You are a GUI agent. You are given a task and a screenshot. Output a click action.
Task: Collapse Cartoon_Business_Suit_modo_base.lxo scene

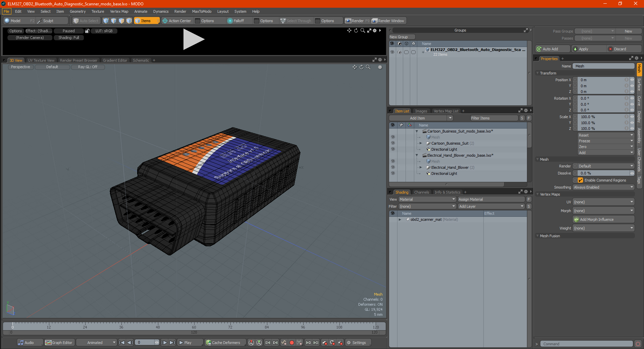point(417,131)
